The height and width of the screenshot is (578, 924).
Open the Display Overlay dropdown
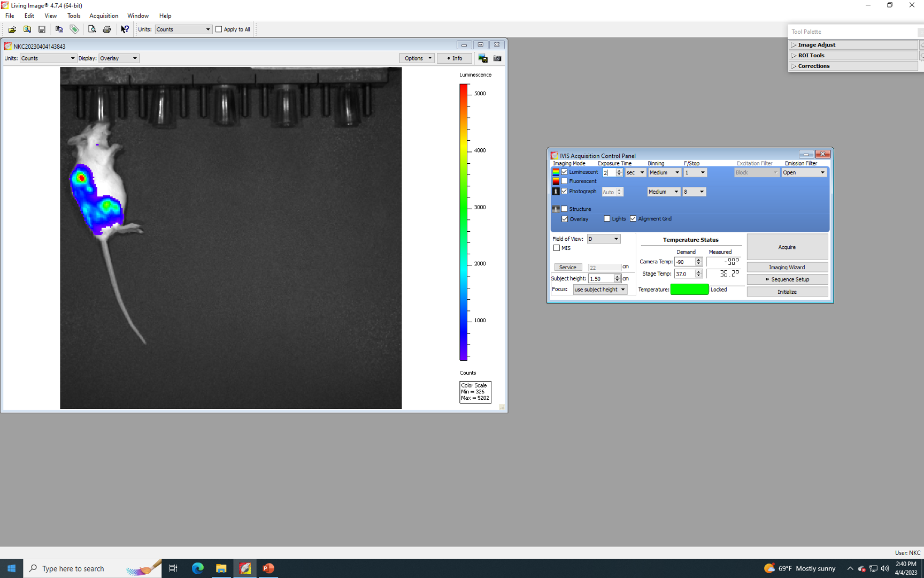[x=118, y=58]
